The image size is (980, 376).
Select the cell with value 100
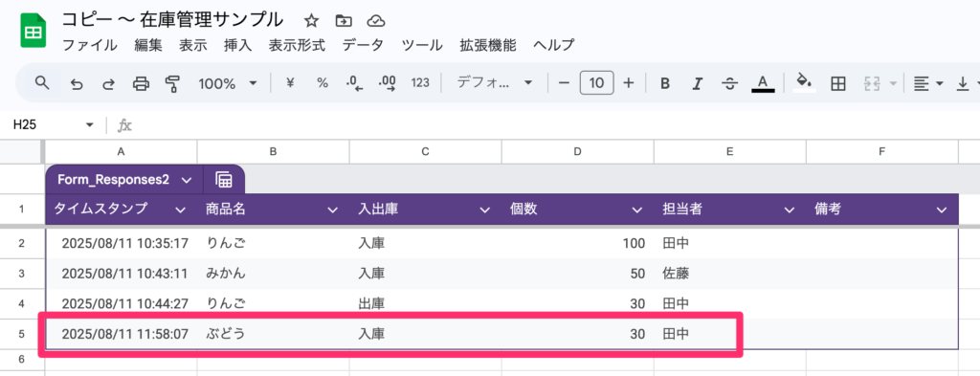[577, 244]
